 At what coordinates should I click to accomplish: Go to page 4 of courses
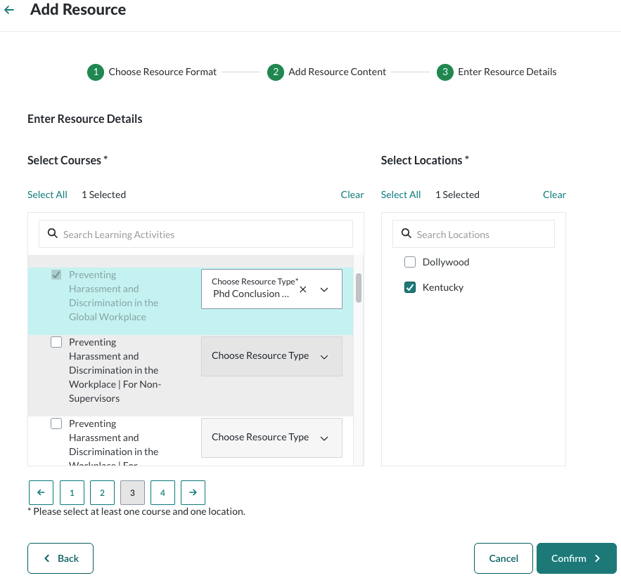pyautogui.click(x=162, y=493)
